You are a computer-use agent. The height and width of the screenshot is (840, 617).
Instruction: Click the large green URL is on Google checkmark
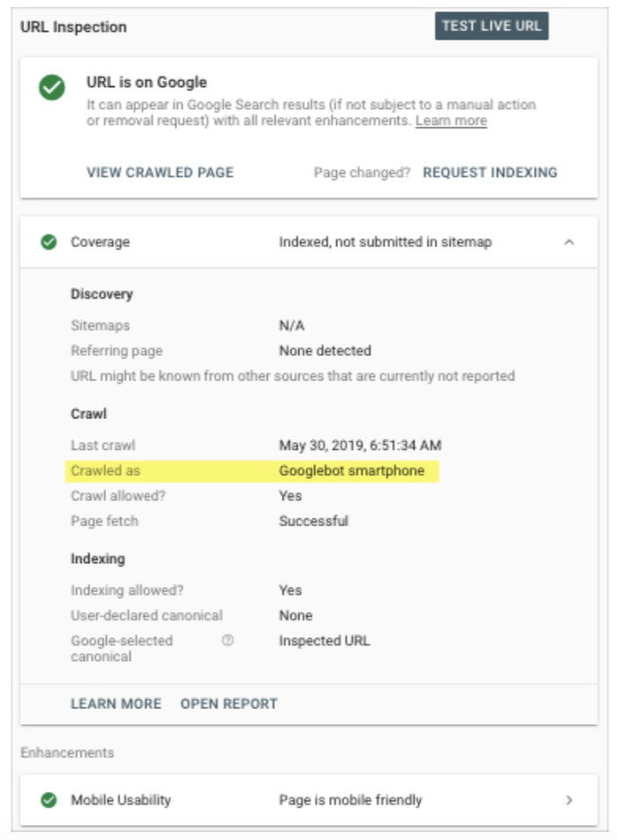[x=52, y=87]
